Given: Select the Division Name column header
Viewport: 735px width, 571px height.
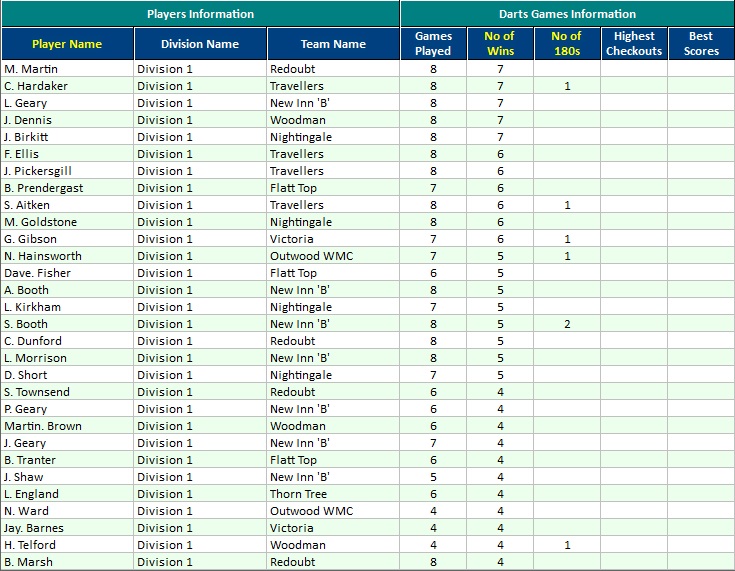Looking at the screenshot, I should [x=200, y=44].
